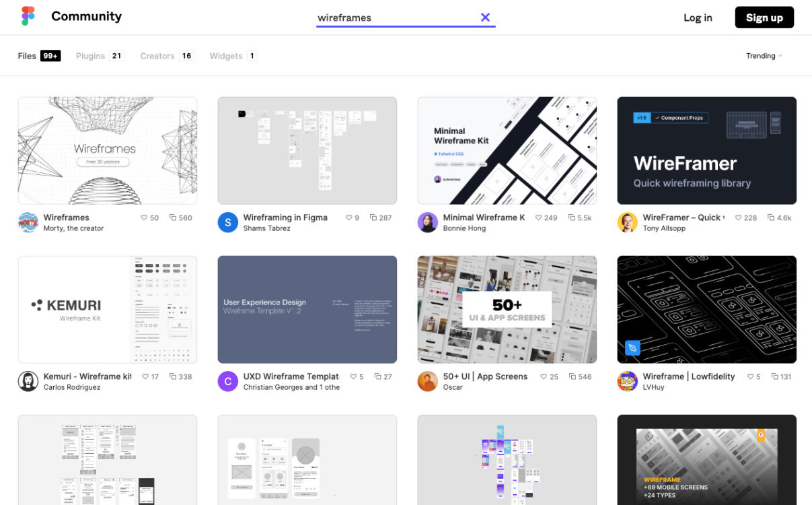
Task: Open the WireFramer library thumbnail
Action: click(x=706, y=149)
